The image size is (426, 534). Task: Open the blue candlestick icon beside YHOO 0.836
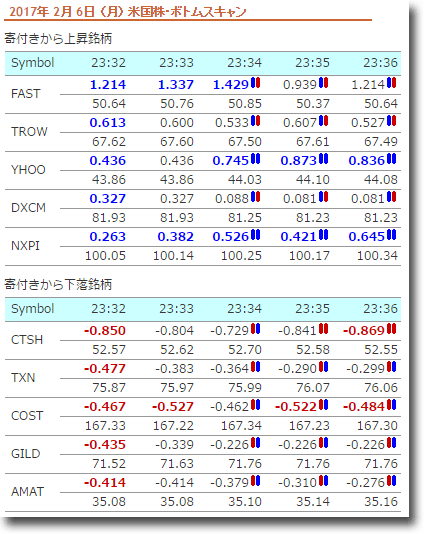[x=392, y=159]
